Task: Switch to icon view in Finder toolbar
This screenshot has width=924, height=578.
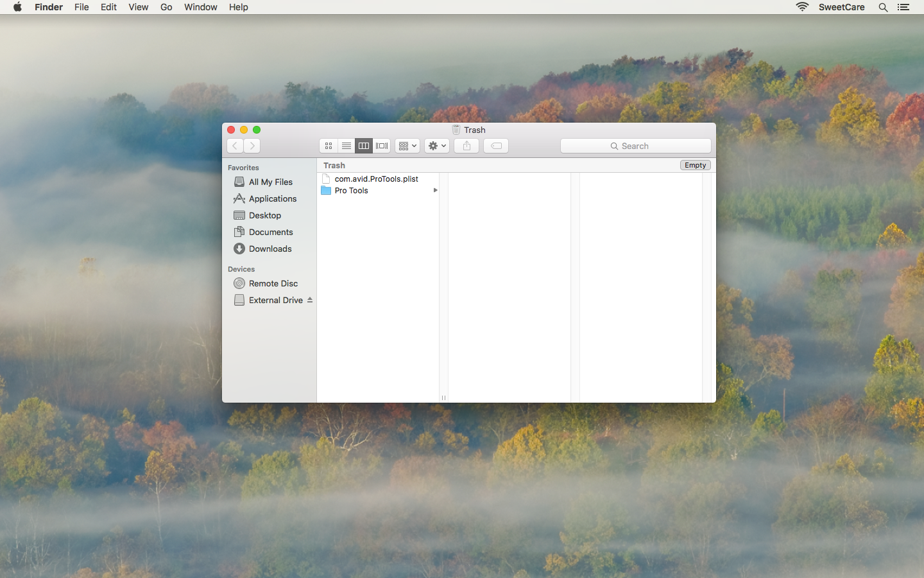Action: point(329,146)
